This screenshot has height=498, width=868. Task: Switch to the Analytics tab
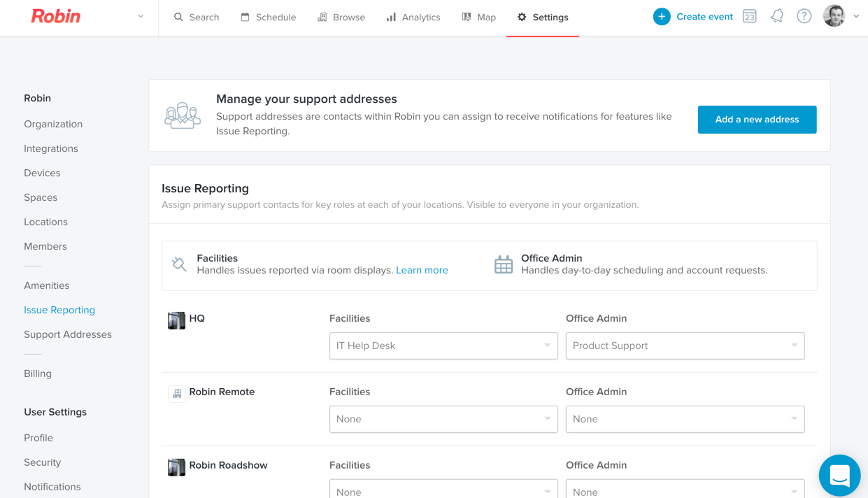coord(413,17)
